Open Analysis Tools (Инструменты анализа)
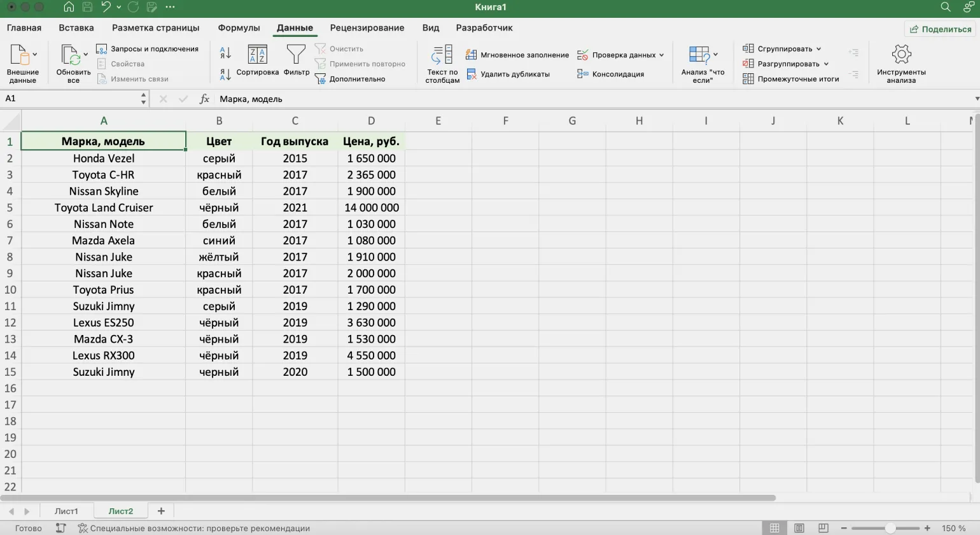Screen dimensions: 980x535 coord(901,62)
